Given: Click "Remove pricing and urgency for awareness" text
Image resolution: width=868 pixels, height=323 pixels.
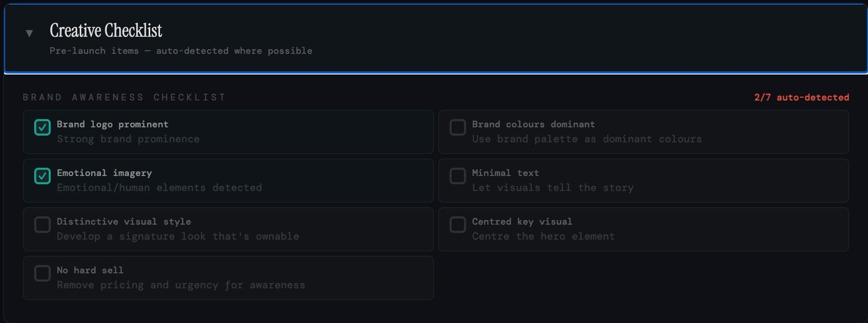Looking at the screenshot, I should (x=180, y=285).
